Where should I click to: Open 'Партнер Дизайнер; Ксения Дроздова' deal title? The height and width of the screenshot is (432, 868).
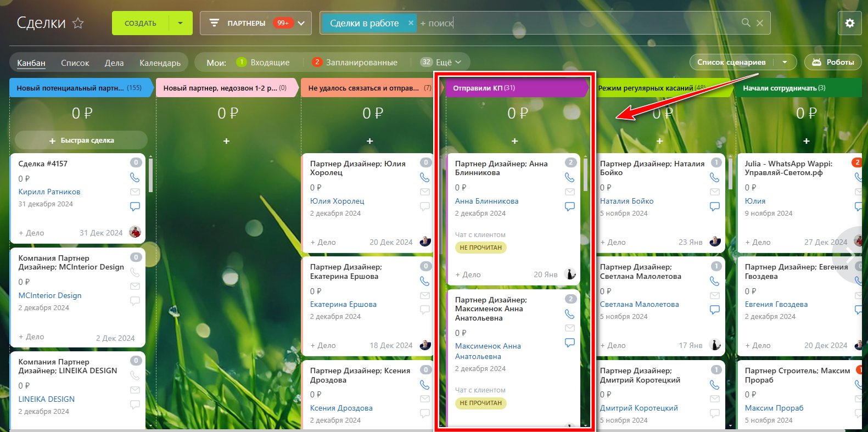pyautogui.click(x=360, y=375)
